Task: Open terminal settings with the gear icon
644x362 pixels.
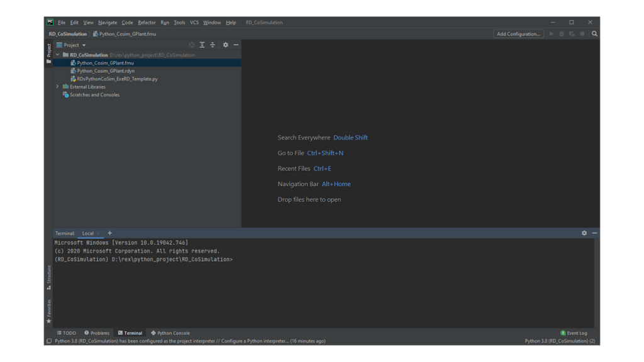Action: (585, 233)
